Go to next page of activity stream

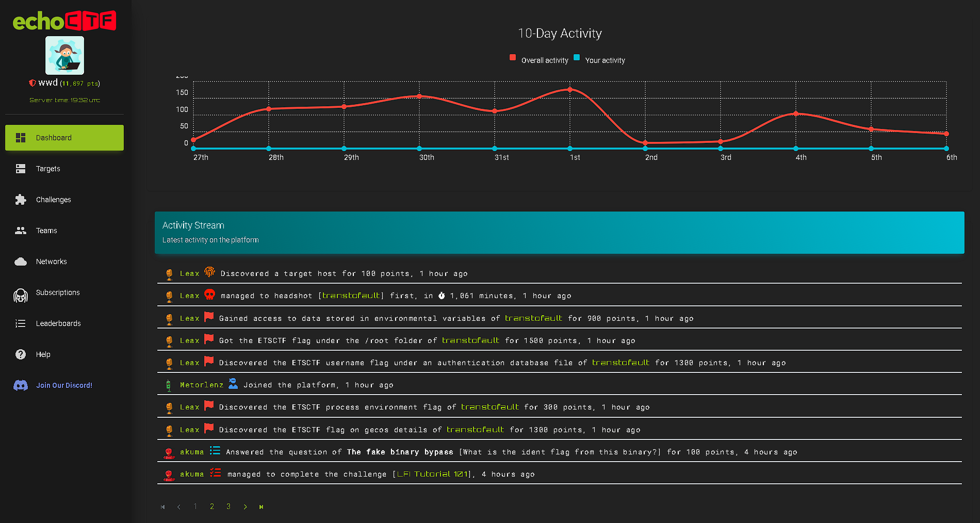(x=245, y=507)
